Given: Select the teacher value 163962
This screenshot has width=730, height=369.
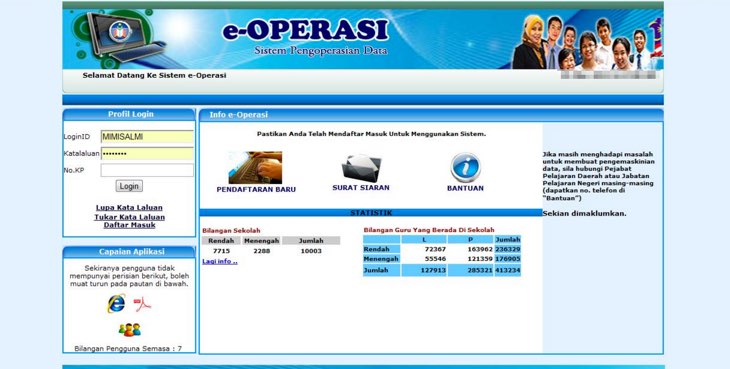Looking at the screenshot, I should pos(480,249).
